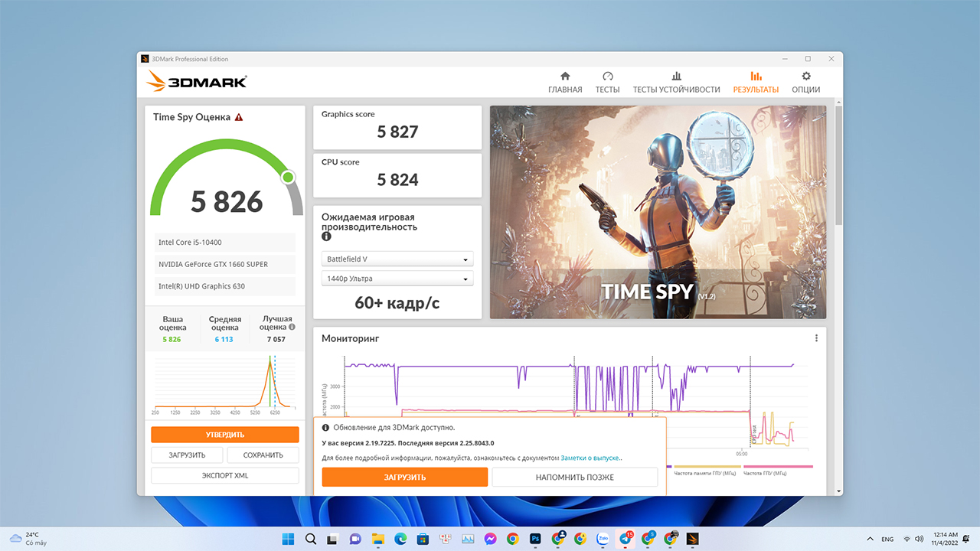Click the CPU score 5 824 value

pyautogui.click(x=397, y=180)
